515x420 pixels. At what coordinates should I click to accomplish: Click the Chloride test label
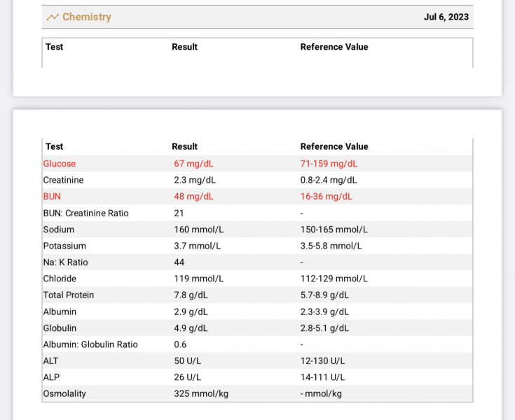click(x=60, y=279)
